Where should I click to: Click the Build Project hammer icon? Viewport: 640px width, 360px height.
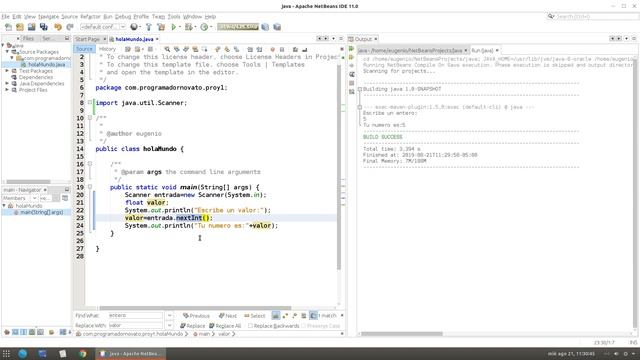coord(149,27)
